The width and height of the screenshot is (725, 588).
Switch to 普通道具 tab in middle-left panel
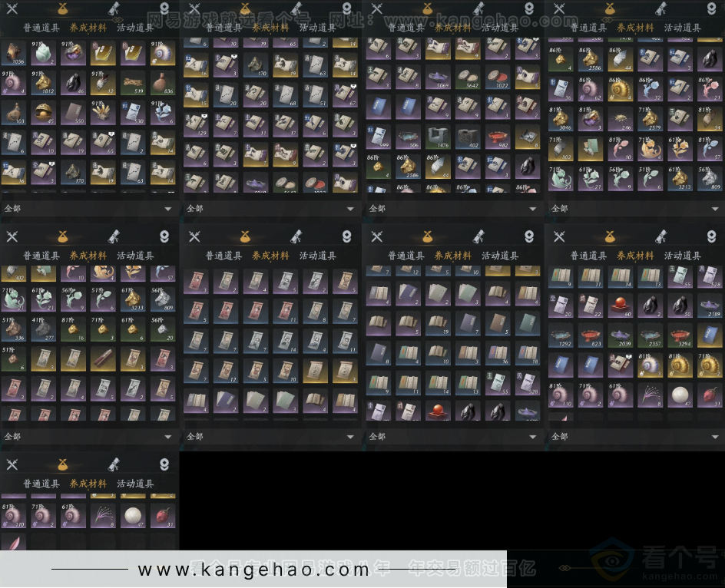[41, 256]
